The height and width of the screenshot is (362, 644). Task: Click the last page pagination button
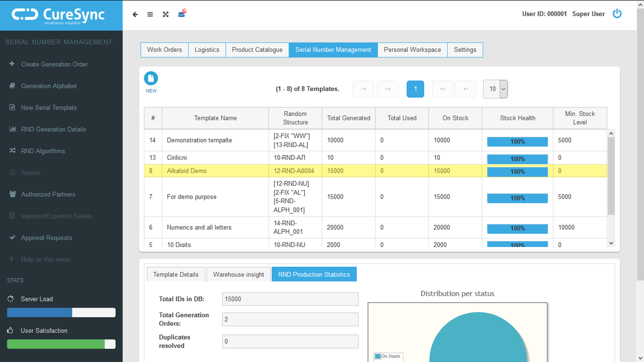pos(466,89)
